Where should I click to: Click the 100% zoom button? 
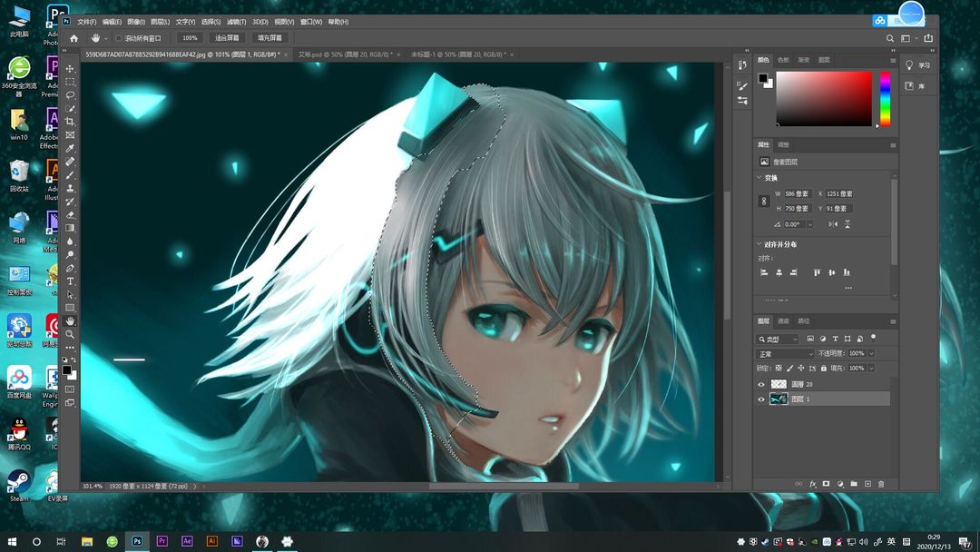point(190,38)
